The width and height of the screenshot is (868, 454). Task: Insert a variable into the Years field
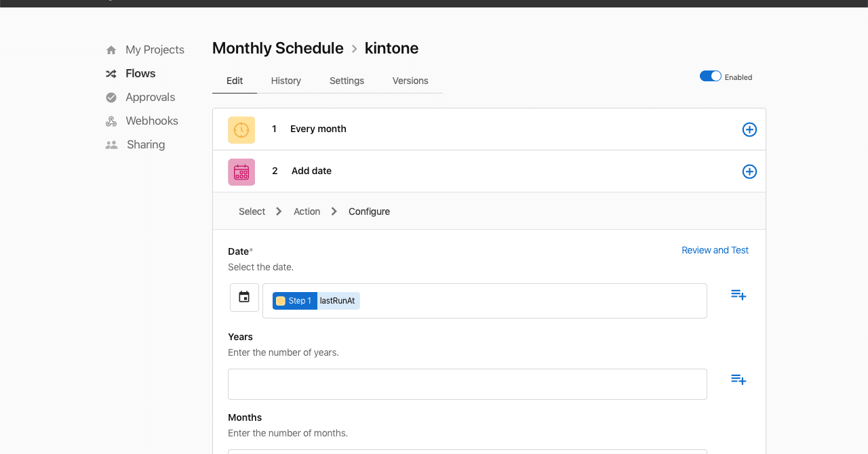[738, 379]
